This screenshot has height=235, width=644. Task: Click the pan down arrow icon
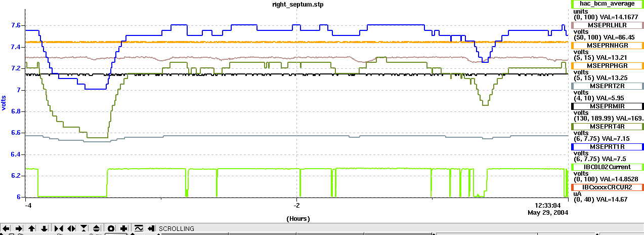coord(45,228)
